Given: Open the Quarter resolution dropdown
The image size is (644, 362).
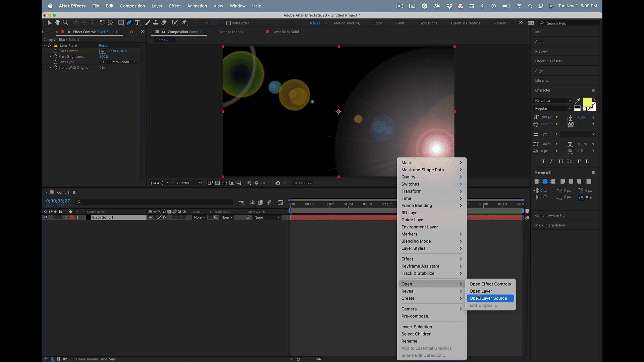Looking at the screenshot, I should pyautogui.click(x=189, y=183).
